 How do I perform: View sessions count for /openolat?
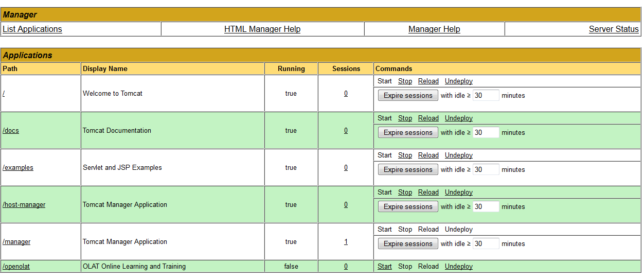click(x=346, y=267)
